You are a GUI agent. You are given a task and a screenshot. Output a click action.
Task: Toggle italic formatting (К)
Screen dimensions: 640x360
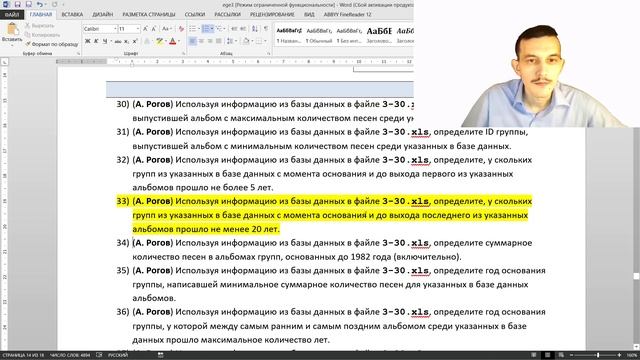(x=96, y=41)
